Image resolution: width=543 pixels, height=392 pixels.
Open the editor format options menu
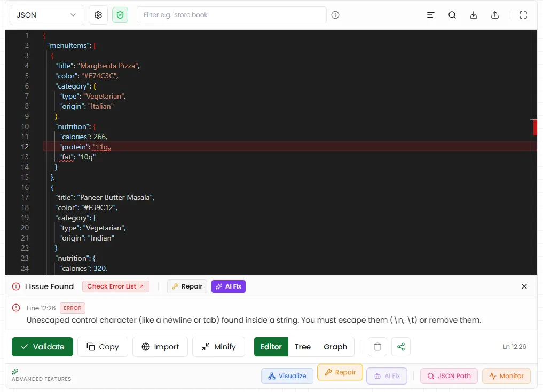point(430,15)
